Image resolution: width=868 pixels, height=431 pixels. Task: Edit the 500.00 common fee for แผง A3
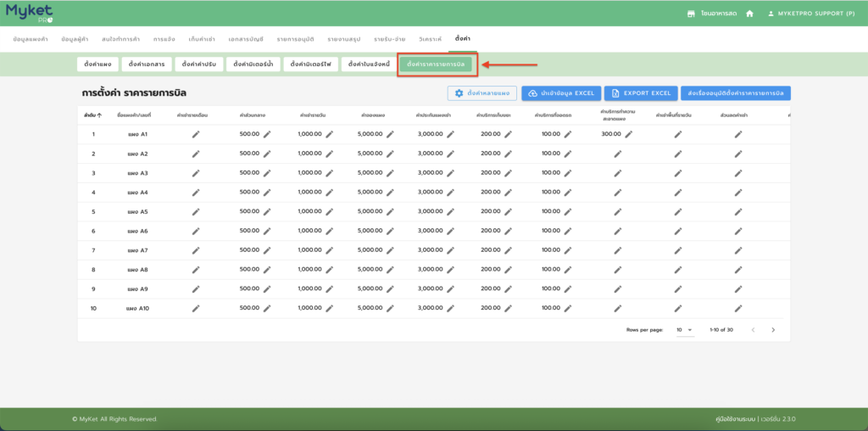(x=267, y=173)
